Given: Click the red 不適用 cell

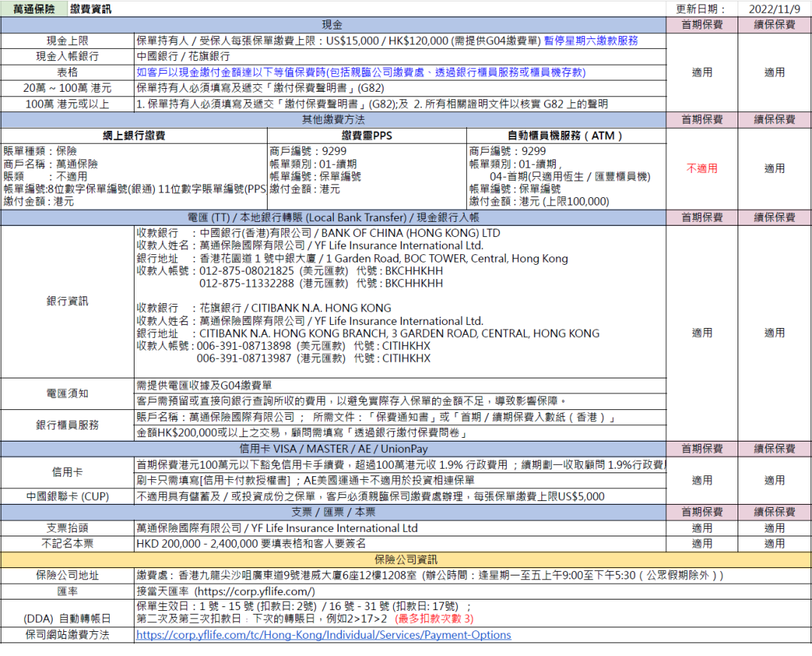Looking at the screenshot, I should click(701, 169).
